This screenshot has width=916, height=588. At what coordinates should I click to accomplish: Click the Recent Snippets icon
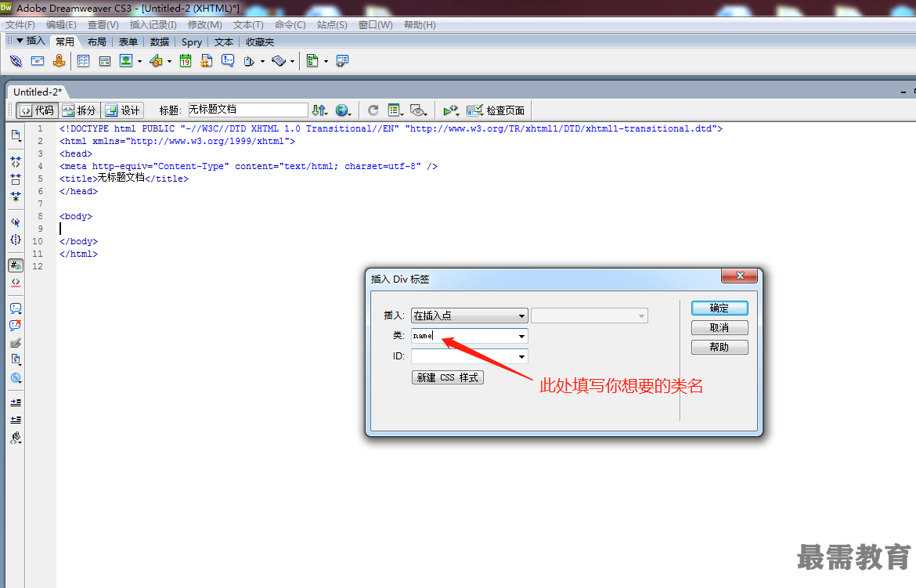pos(16,359)
